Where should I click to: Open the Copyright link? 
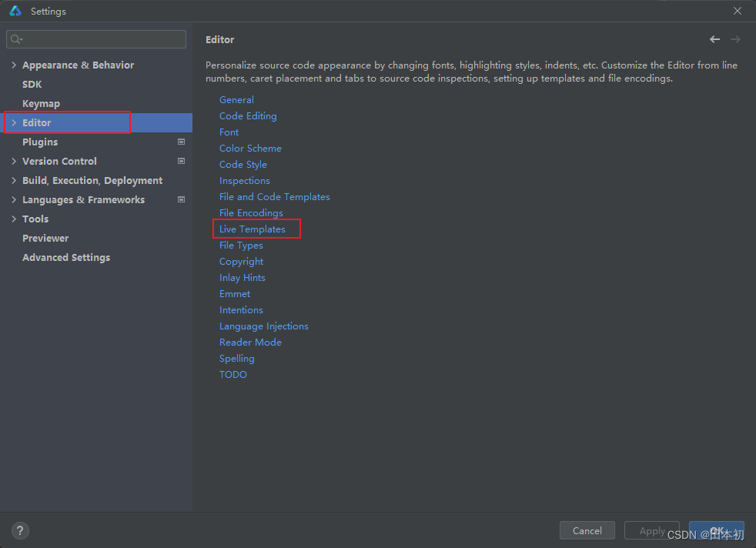pos(241,261)
